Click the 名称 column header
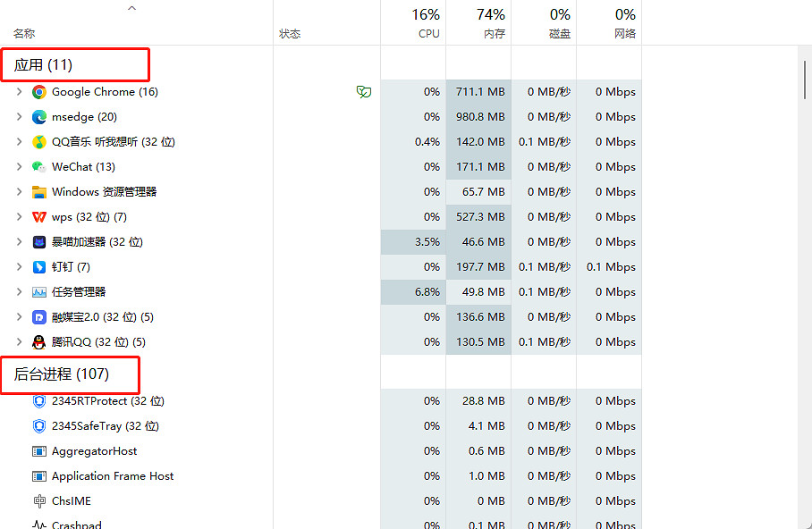 [x=25, y=34]
